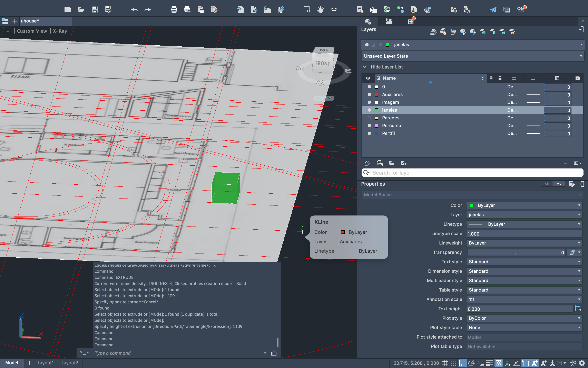Open status bar settings gear
Image resolution: width=588 pixels, height=368 pixels.
[x=582, y=363]
